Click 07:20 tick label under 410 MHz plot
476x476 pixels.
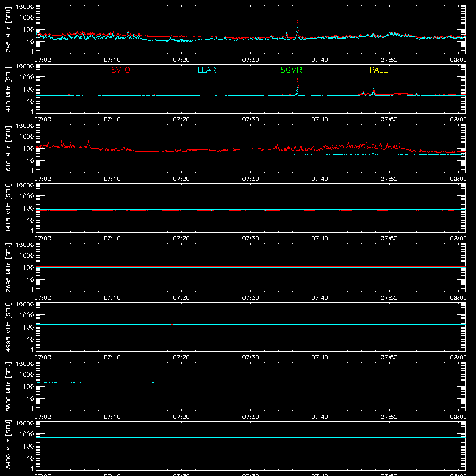pyautogui.click(x=181, y=120)
